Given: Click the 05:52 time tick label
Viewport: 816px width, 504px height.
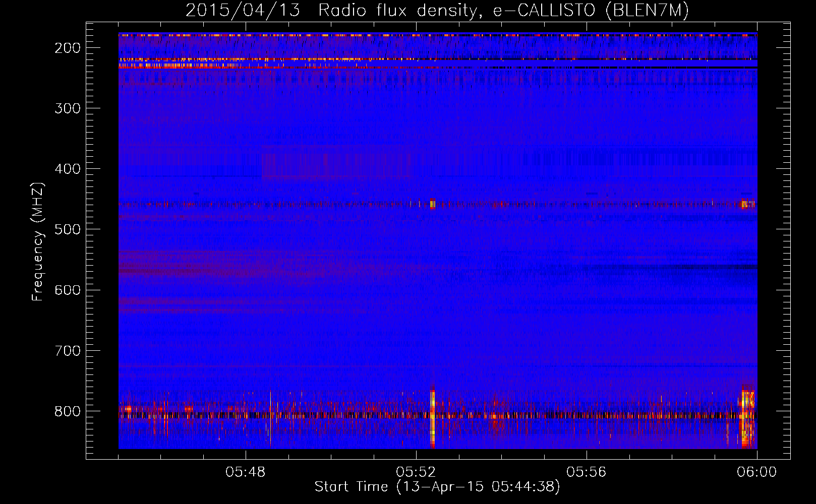Looking at the screenshot, I should (x=416, y=472).
